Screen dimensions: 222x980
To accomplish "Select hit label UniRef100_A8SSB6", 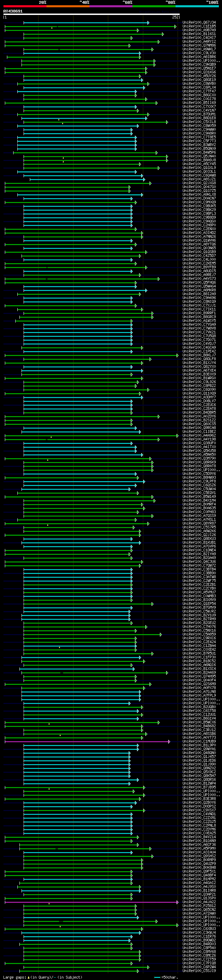I will click(199, 734).
